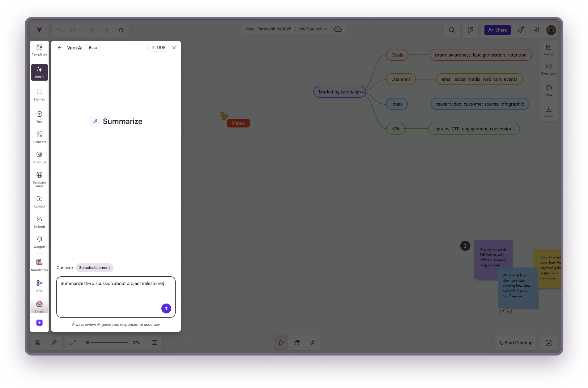
Task: Open the Embeds tool
Action: pyautogui.click(x=39, y=222)
